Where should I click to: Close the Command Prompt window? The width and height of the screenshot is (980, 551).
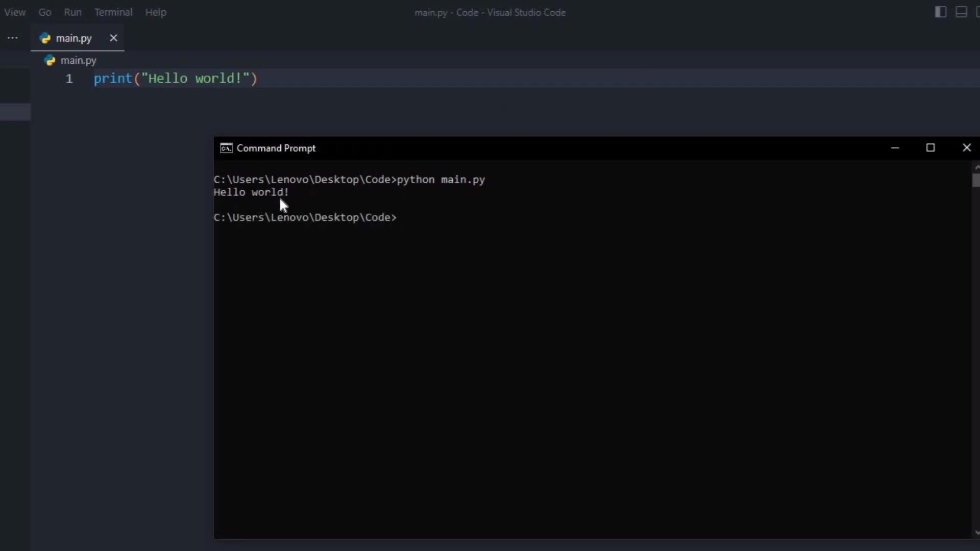[x=967, y=148]
